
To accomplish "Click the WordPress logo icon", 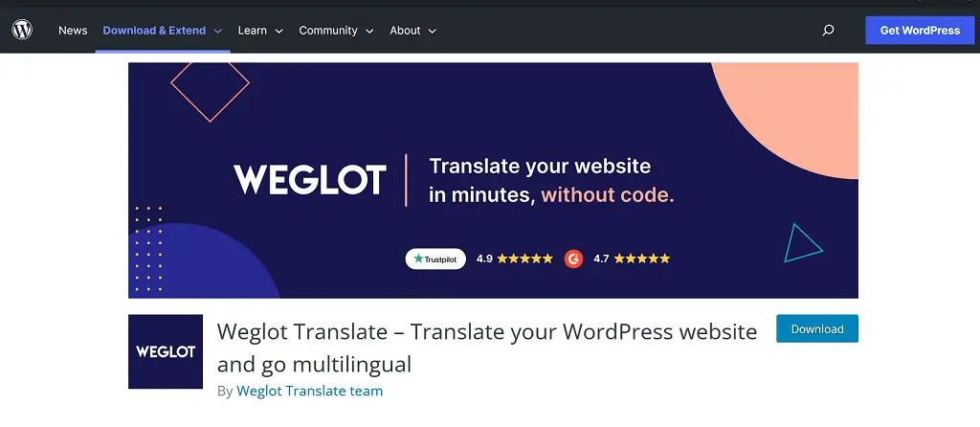I will click(x=22, y=30).
